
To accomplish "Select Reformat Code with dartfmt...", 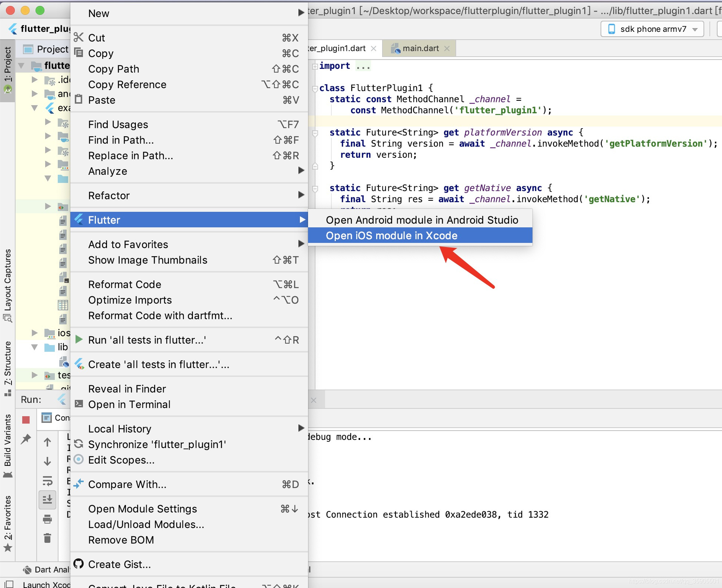I will 189,315.
